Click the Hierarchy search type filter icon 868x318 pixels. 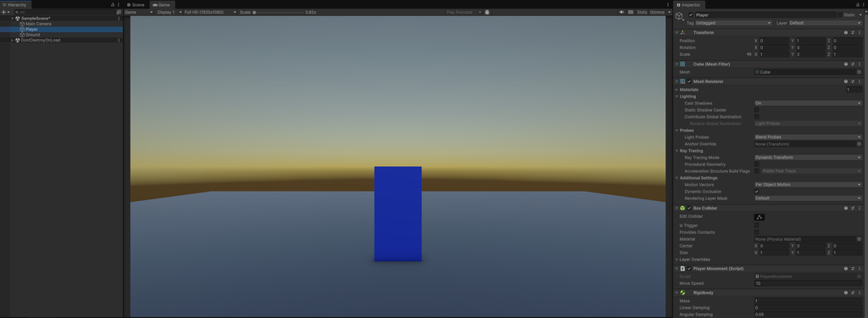coord(119,12)
